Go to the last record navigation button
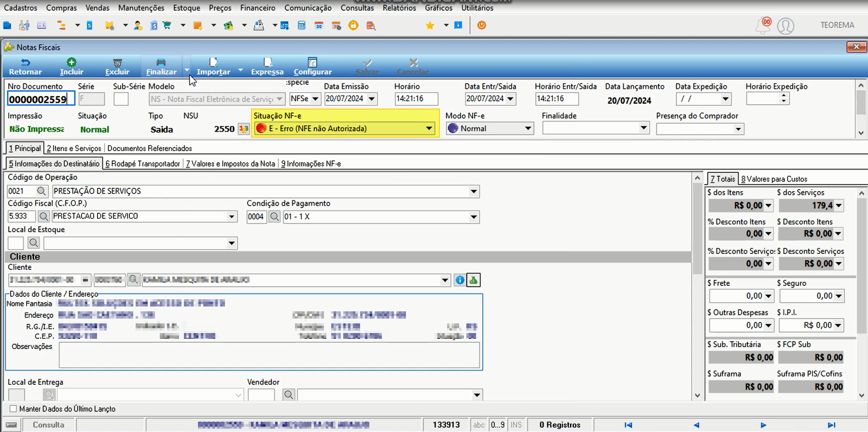This screenshot has height=432, width=868. 831,425
